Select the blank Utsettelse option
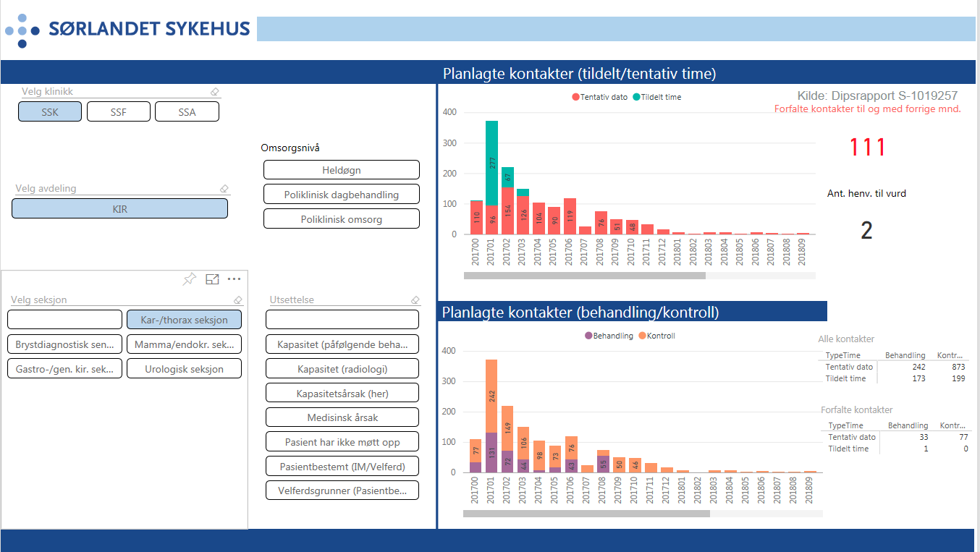Image resolution: width=980 pixels, height=552 pixels. pyautogui.click(x=342, y=319)
